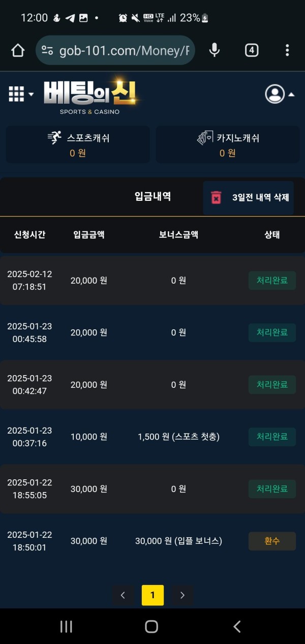305x644 pixels.
Task: Open the browser three-dot menu
Action: pyautogui.click(x=287, y=50)
